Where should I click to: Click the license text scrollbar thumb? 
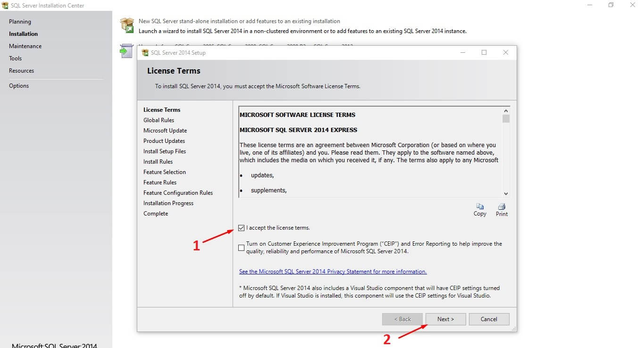[x=506, y=118]
